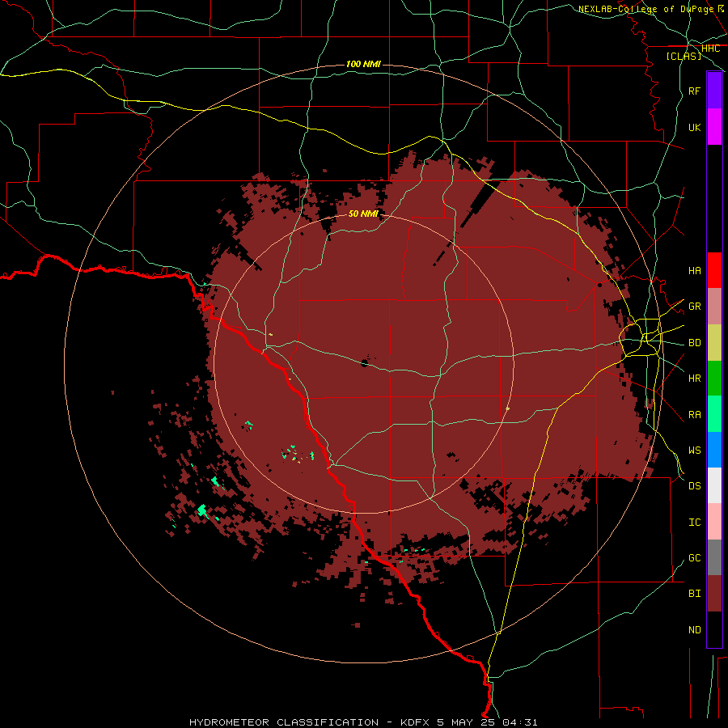Click the "DS" legend label
728x728 pixels.
click(x=694, y=486)
